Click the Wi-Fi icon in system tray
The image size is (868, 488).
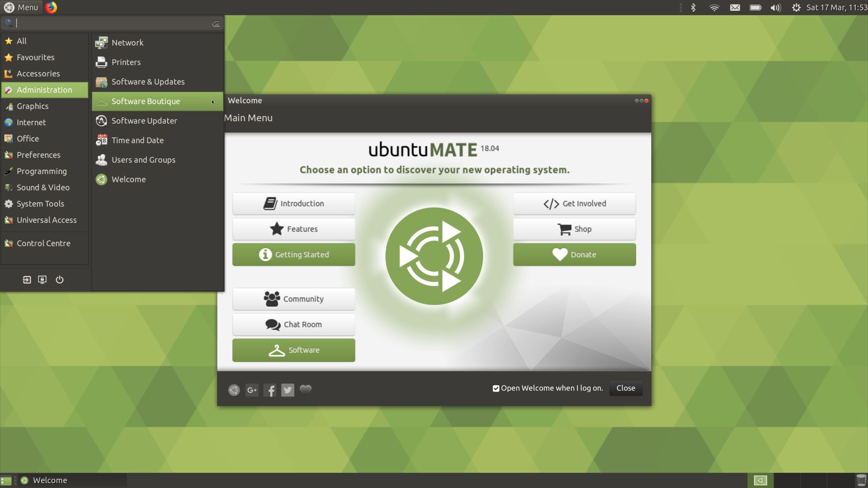(x=715, y=7)
